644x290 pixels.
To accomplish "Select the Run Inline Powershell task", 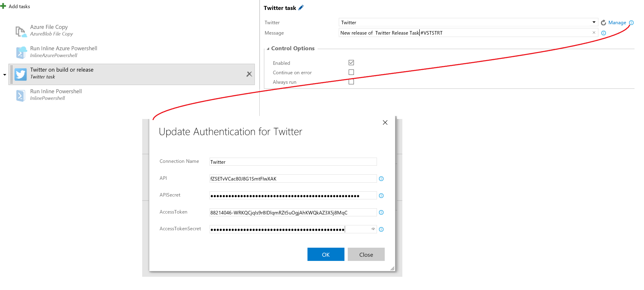I will [56, 95].
